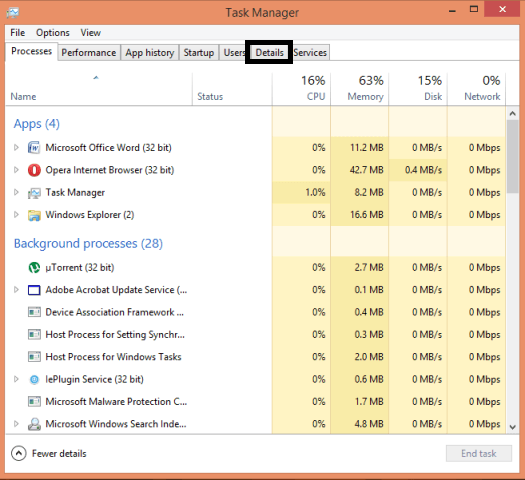Click the Host Process for Windows Tasks 2.0 MB value

369,357
